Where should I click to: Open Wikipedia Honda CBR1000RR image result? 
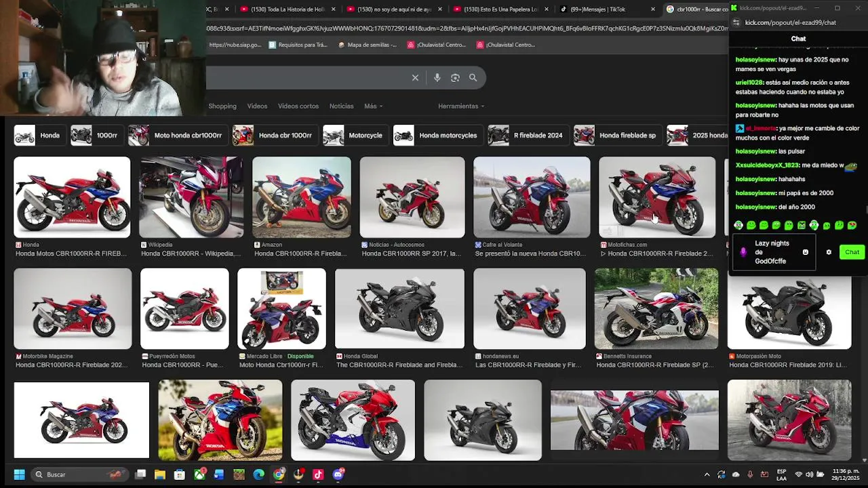[191, 197]
